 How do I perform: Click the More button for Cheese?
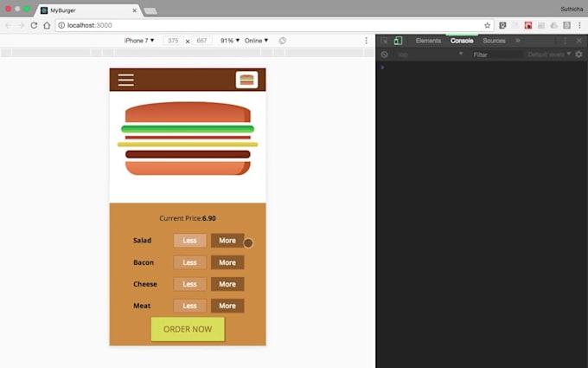coord(227,284)
